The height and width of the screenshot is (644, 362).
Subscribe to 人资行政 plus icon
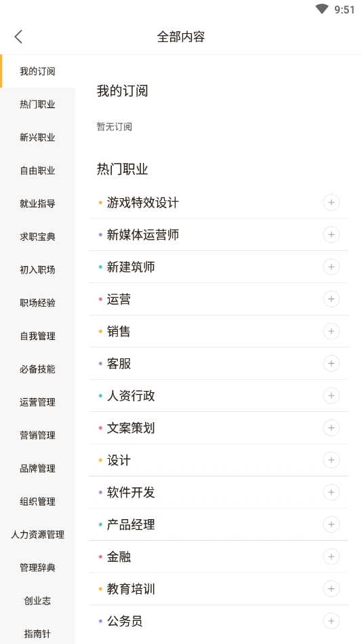[331, 396]
